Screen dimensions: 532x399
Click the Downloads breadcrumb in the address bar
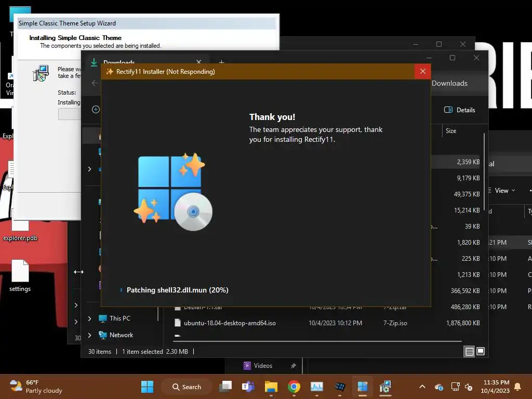pos(449,83)
